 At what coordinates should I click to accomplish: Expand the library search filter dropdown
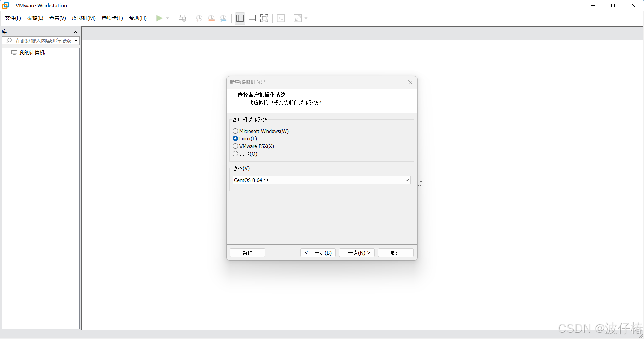coord(76,41)
